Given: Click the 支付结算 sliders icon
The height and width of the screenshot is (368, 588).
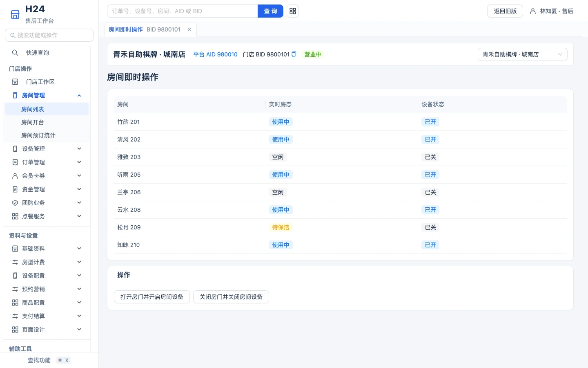Looking at the screenshot, I should tap(15, 316).
